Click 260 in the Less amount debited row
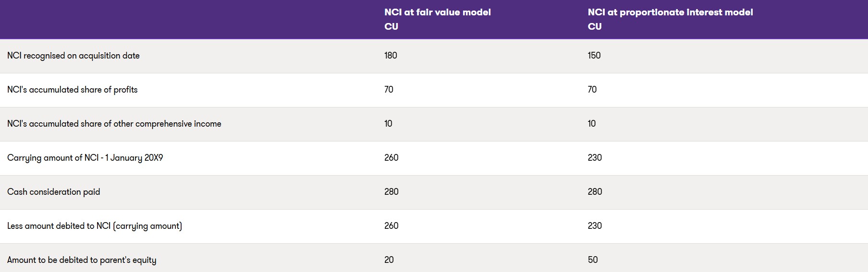868x272 pixels. (391, 226)
